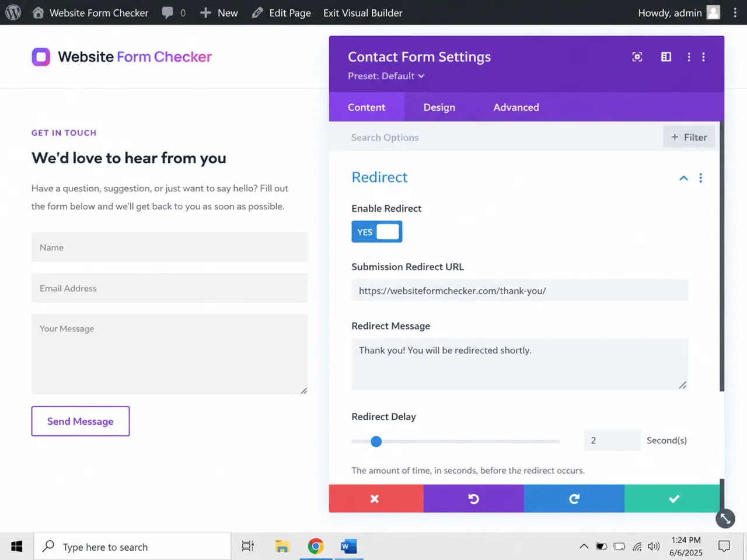The height and width of the screenshot is (560, 747).
Task: Click the Website Form Checker purple logo icon
Action: (41, 57)
